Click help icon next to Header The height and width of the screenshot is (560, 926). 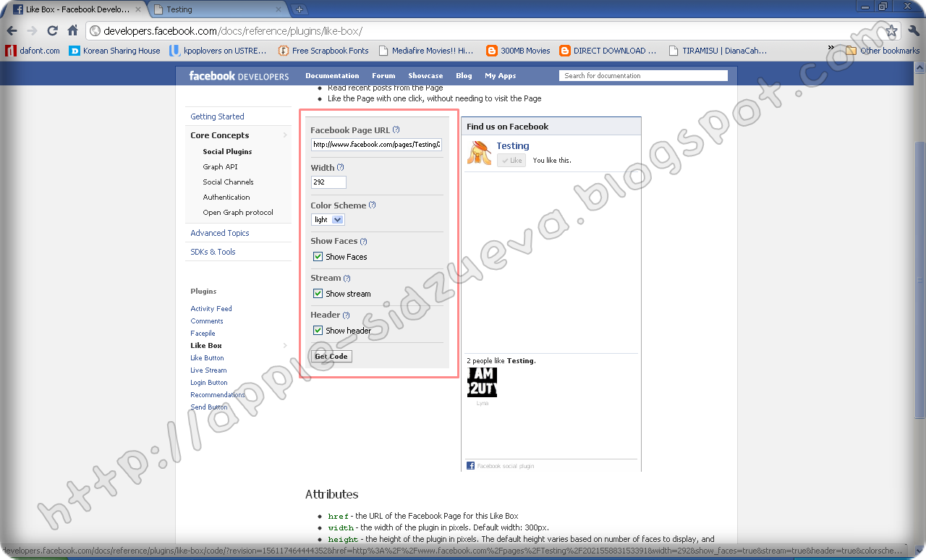346,315
